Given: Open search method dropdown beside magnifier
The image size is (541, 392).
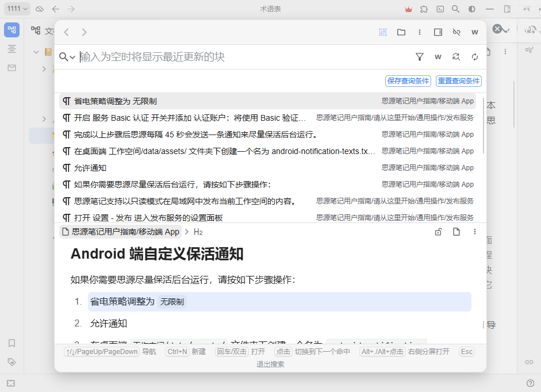Looking at the screenshot, I should tap(67, 57).
